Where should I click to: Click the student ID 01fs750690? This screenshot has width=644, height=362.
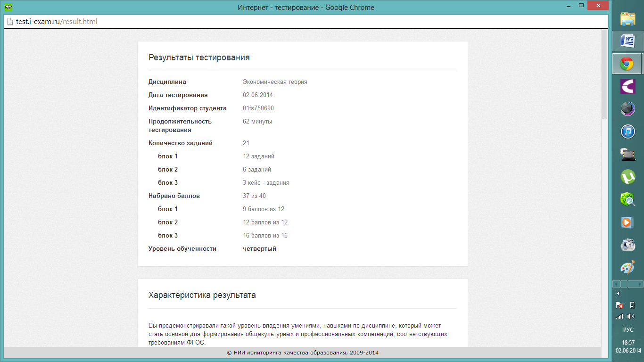[x=258, y=108]
